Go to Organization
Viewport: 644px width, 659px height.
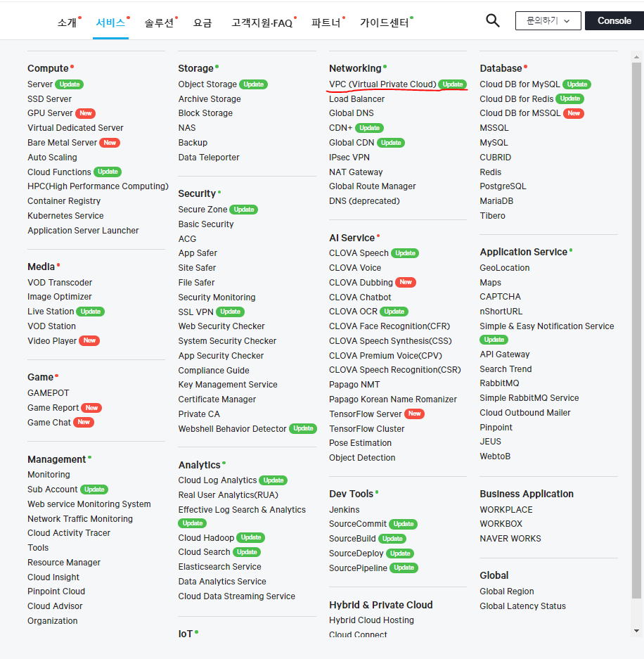pyautogui.click(x=52, y=621)
